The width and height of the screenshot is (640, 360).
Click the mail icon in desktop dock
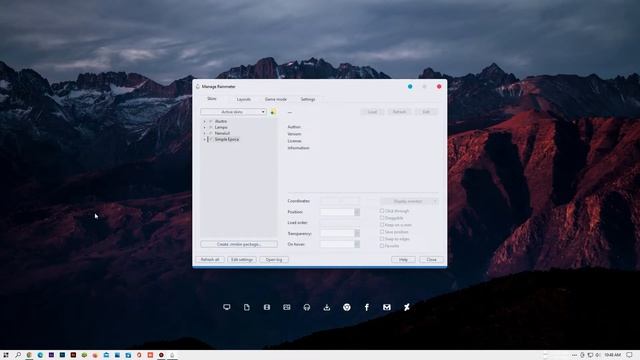(x=387, y=307)
